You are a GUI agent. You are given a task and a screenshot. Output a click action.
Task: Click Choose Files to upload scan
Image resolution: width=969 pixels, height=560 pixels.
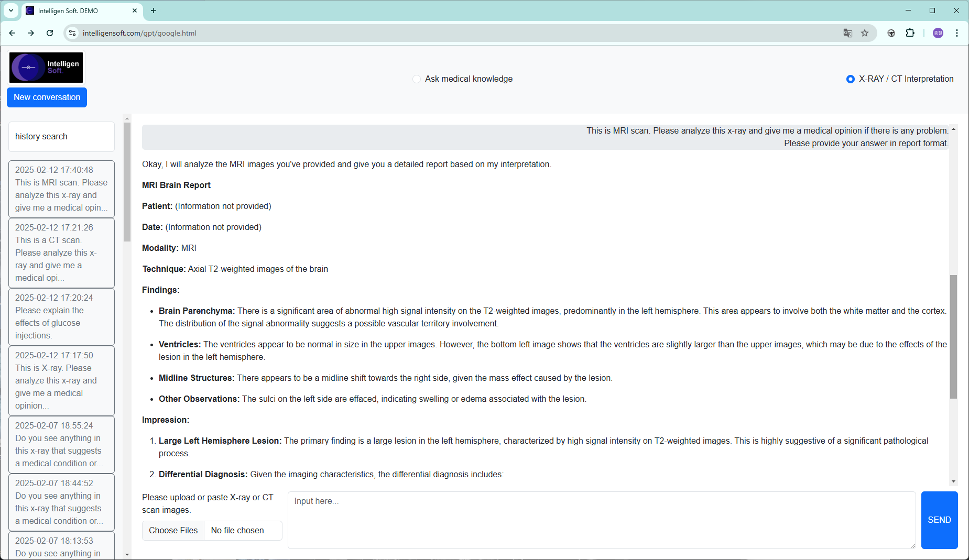[x=173, y=530]
